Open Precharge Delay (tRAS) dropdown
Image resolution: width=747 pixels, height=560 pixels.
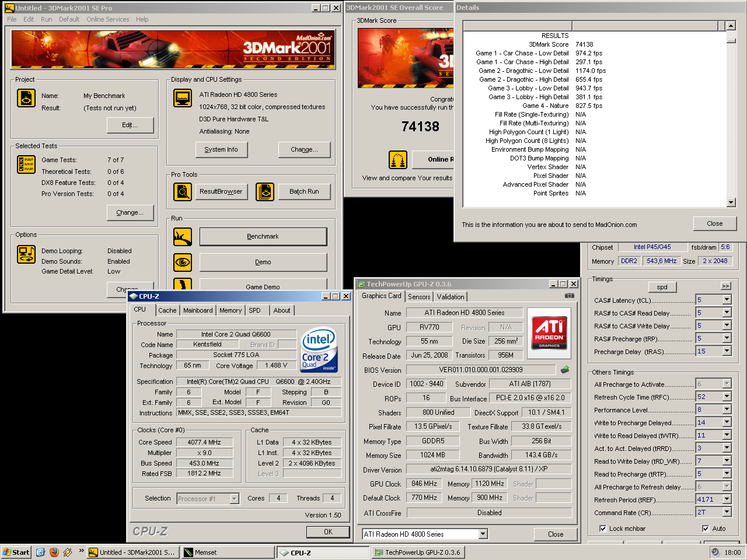(x=727, y=351)
